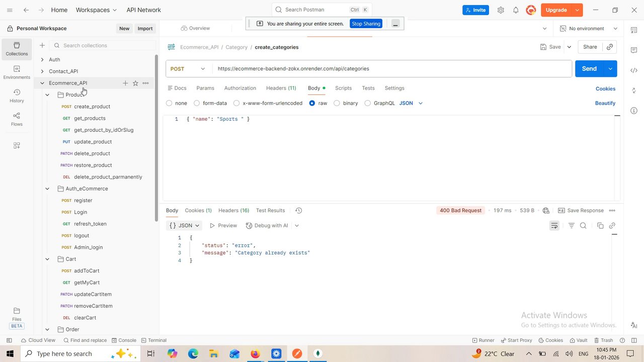The image size is (644, 362).
Task: Open the documentation panel icon
Action: [633, 30]
